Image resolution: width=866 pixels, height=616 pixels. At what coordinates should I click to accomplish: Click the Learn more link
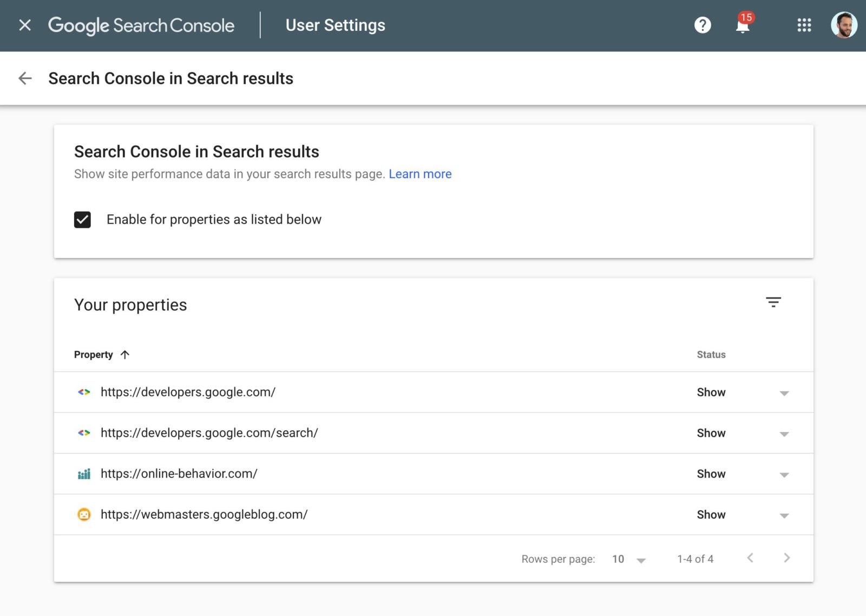[420, 174]
